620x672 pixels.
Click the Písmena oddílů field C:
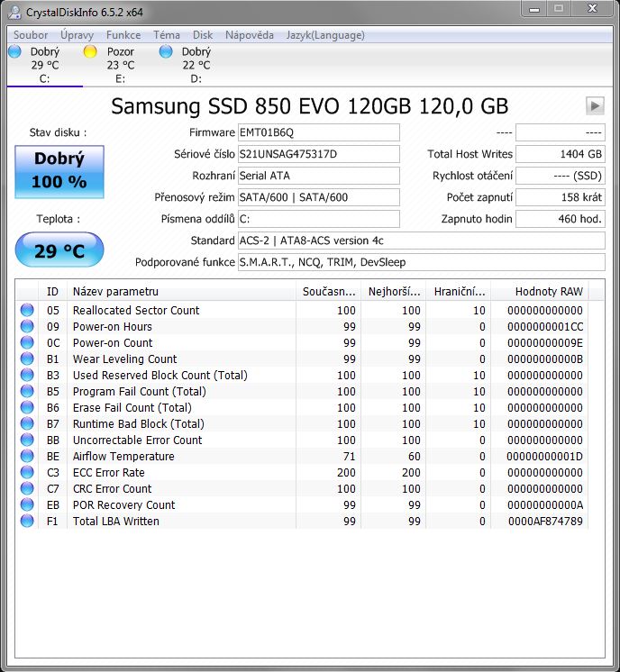319,219
